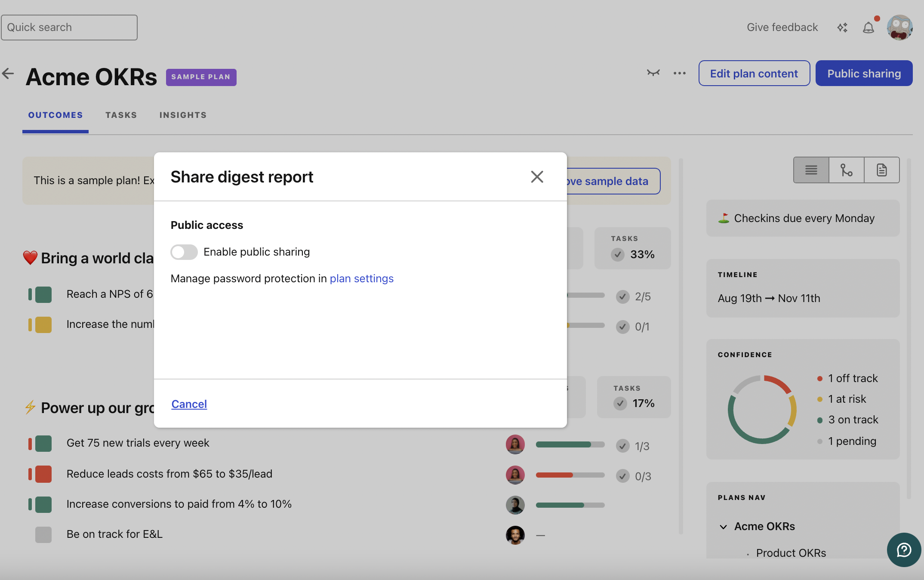The width and height of the screenshot is (924, 580).
Task: Open the help chat bubble
Action: (x=904, y=549)
